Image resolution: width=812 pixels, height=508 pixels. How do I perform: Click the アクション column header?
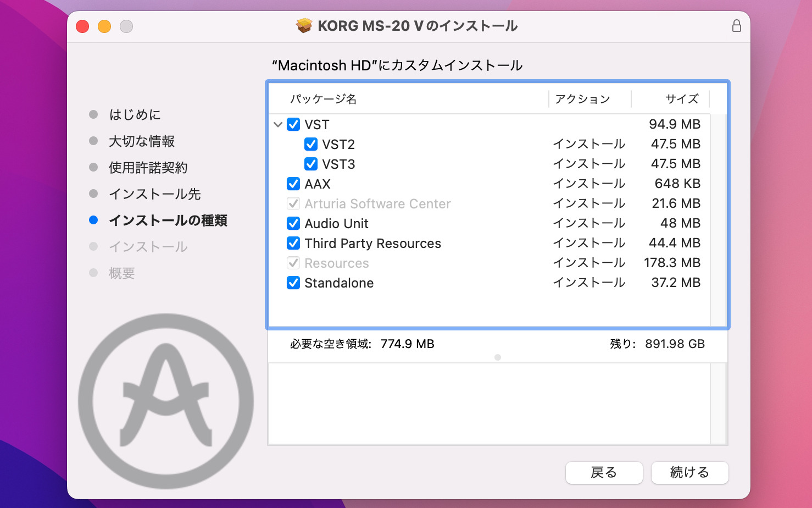[583, 99]
